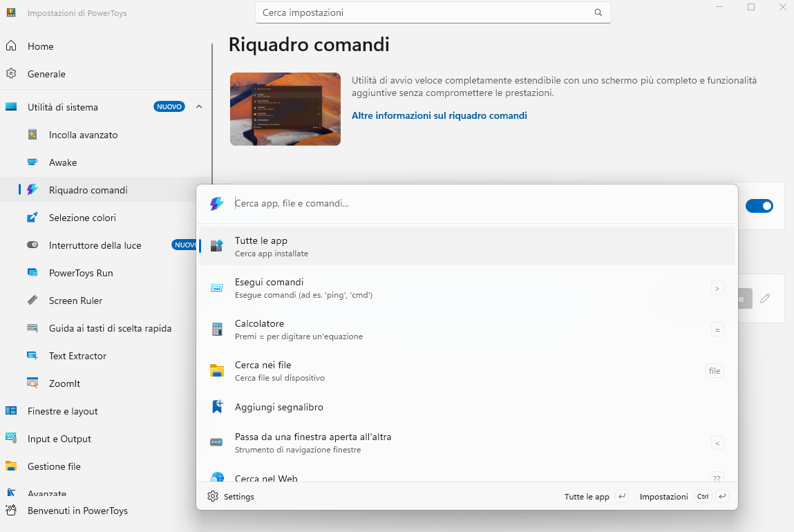Expand the Finestre e layout category
The image size is (794, 532).
62,411
